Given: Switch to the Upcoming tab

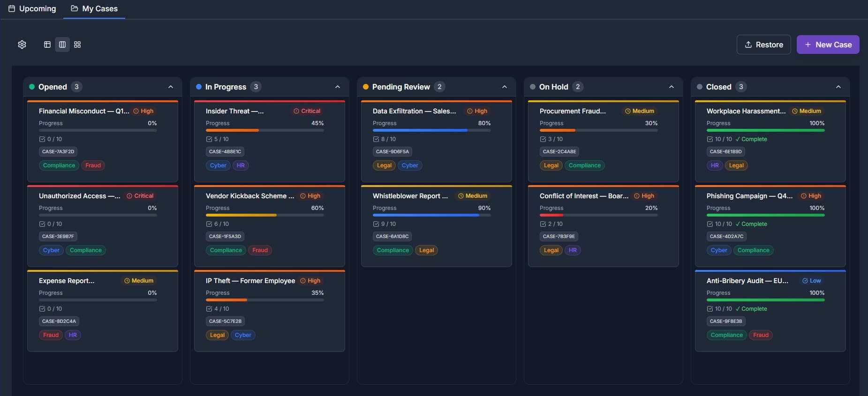Looking at the screenshot, I should (x=32, y=8).
